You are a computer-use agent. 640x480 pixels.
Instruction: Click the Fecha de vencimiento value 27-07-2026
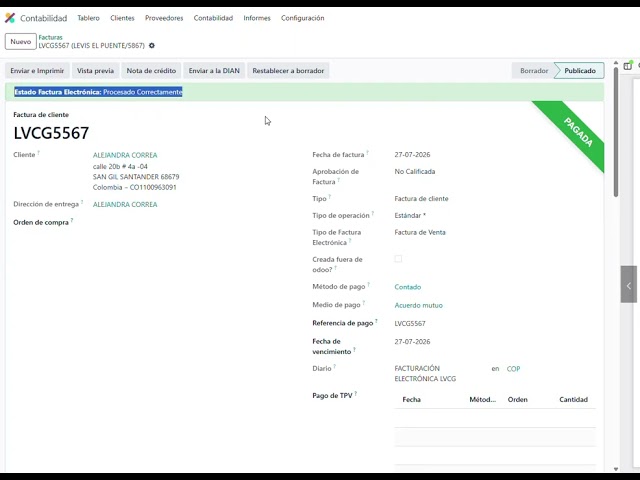(412, 342)
